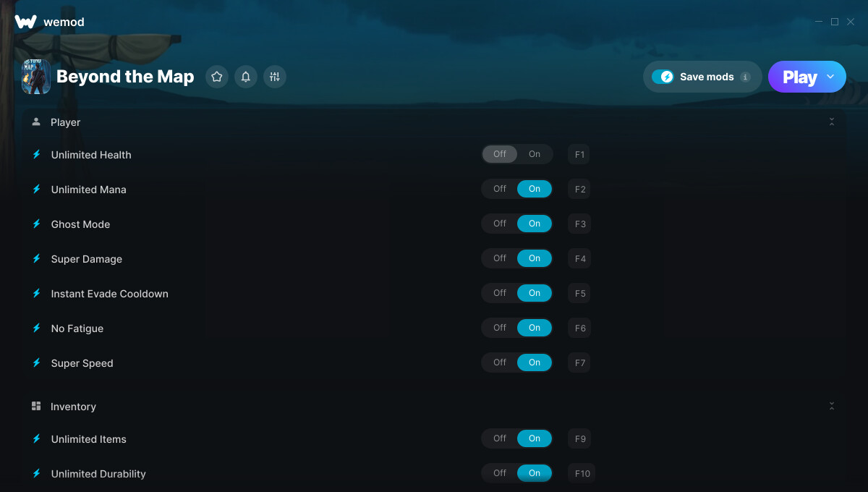Click the F4 hotkey for Super Damage
The width and height of the screenshot is (868, 492).
(579, 258)
